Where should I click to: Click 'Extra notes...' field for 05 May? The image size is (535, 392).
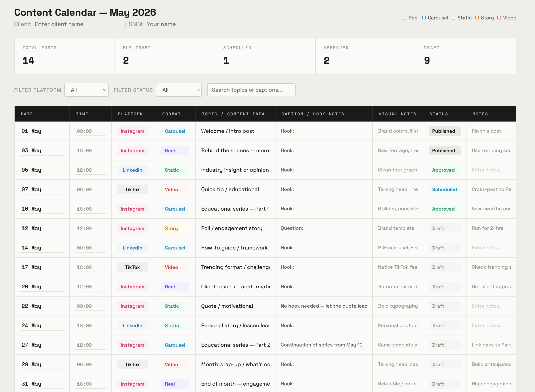(491, 170)
